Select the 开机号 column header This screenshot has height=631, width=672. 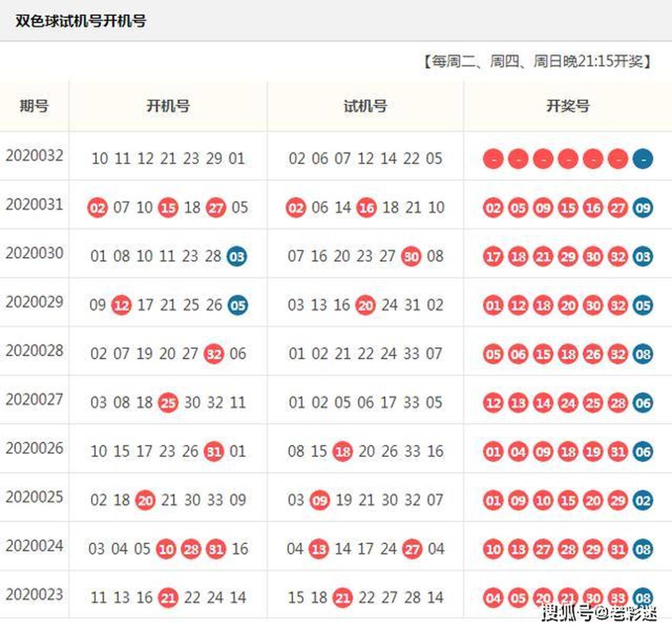[x=168, y=106]
